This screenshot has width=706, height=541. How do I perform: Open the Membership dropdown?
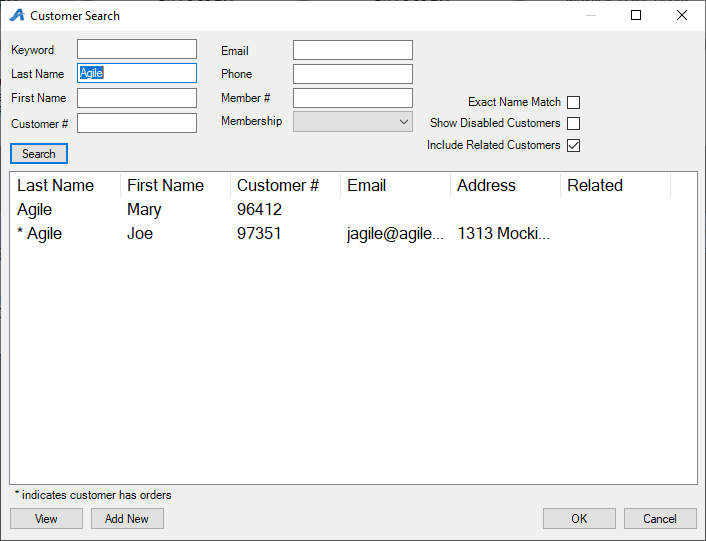pyautogui.click(x=352, y=121)
